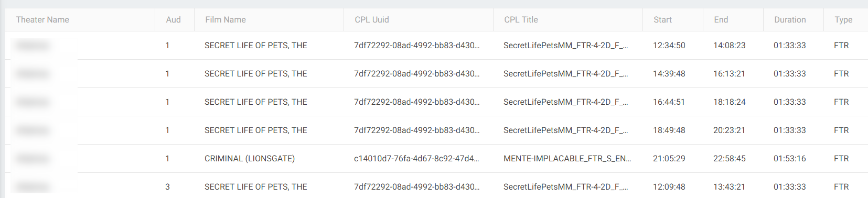This screenshot has height=198, width=868.
Task: Click the c14010d7 CPL Uuid cell
Action: click(x=416, y=159)
